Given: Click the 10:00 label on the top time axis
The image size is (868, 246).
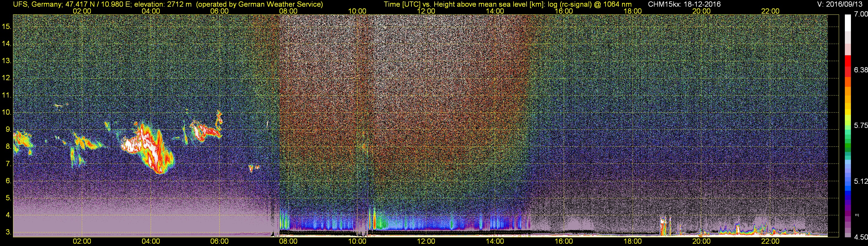Looking at the screenshot, I should pos(357,11).
